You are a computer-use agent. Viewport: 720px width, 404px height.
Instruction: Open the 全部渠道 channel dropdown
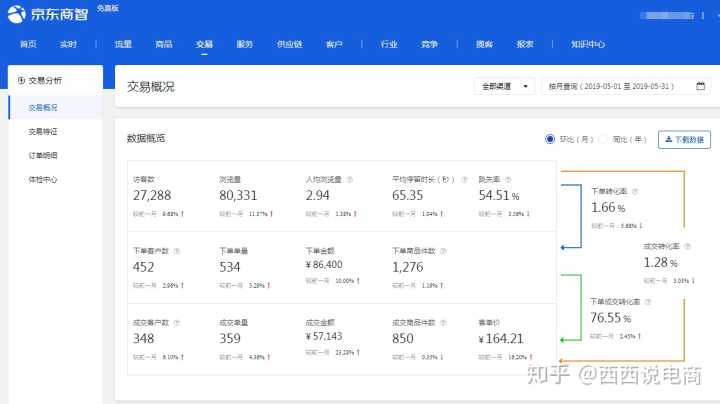[x=504, y=87]
